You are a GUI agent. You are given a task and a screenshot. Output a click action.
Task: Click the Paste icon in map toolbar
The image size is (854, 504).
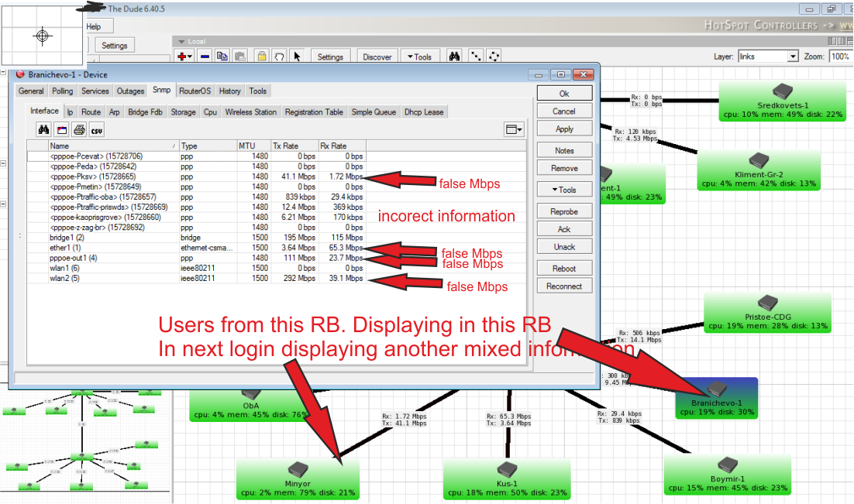239,57
